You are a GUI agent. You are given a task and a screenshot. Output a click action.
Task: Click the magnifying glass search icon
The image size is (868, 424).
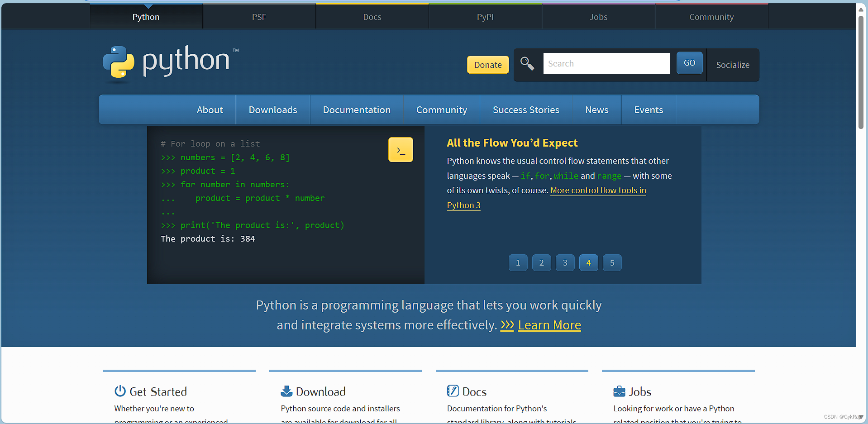point(527,63)
